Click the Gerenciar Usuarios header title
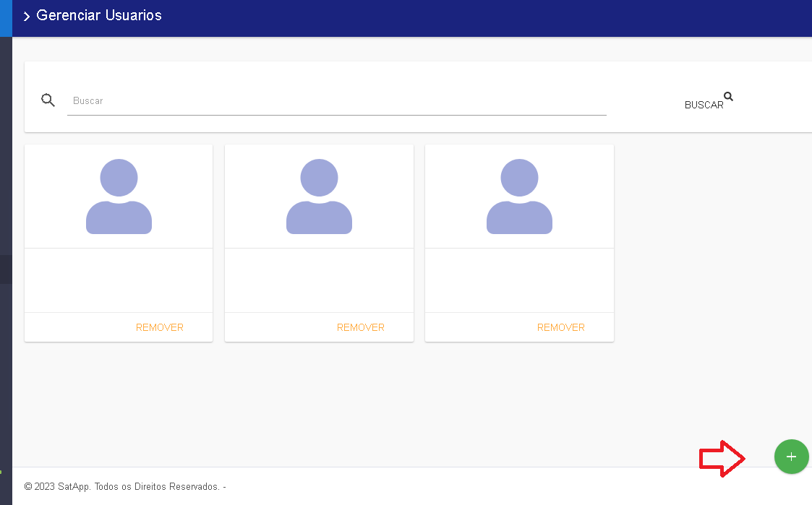The height and width of the screenshot is (505, 812). (x=99, y=15)
